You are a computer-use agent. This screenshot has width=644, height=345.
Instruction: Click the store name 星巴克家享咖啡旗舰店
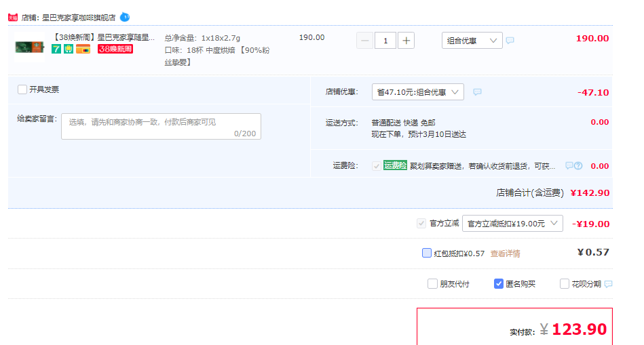[x=79, y=18]
